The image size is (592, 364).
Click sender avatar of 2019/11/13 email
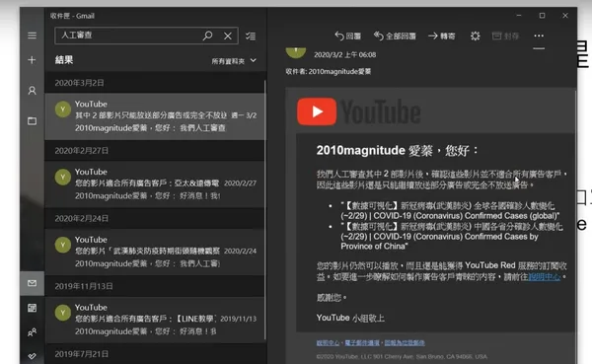63,313
